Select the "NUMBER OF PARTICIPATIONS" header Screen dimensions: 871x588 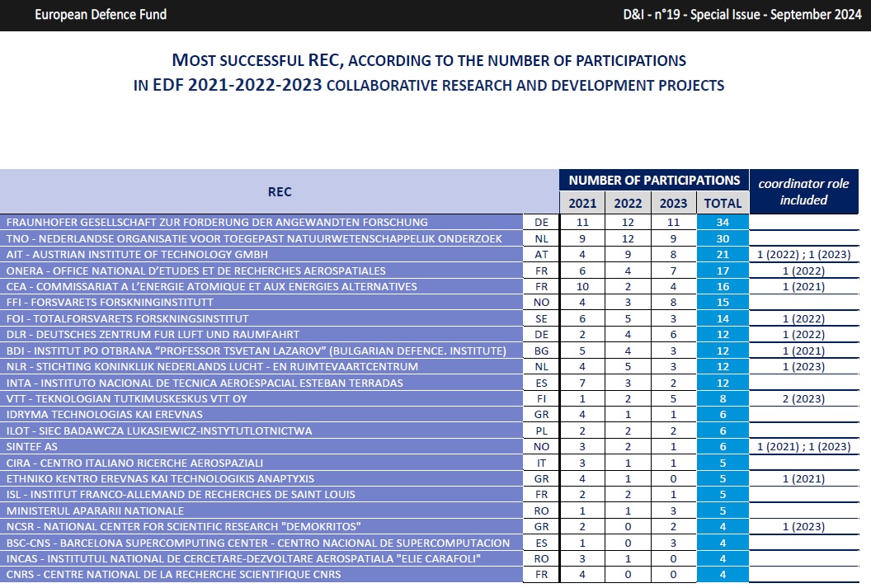(654, 180)
